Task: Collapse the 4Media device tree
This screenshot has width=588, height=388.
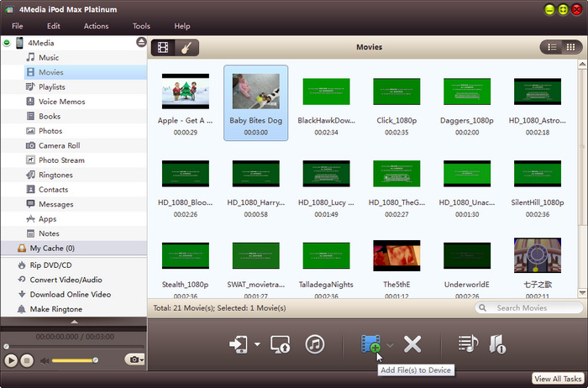Action: click(x=8, y=43)
